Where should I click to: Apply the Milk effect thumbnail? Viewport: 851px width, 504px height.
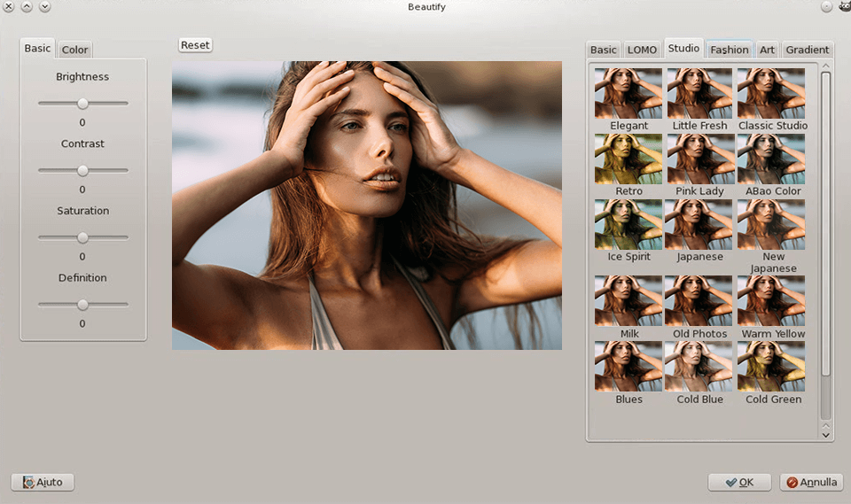tap(628, 301)
